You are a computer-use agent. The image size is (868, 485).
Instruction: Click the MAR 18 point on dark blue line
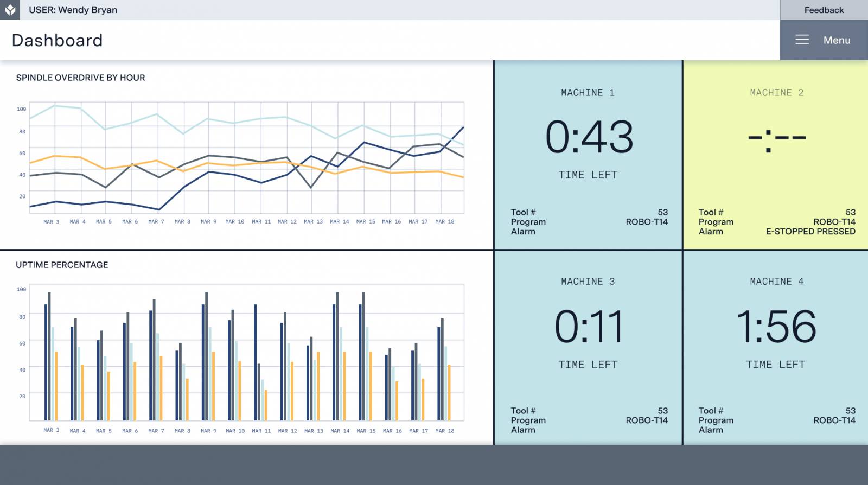point(463,127)
